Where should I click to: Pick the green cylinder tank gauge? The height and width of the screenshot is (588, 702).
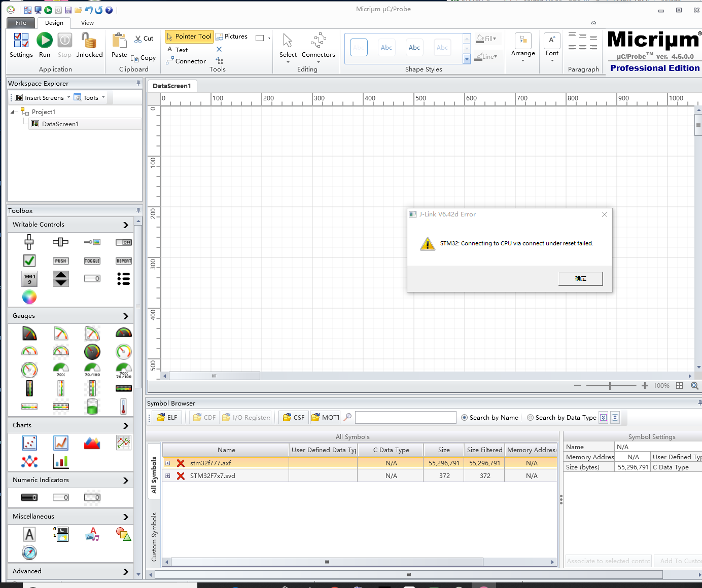92,407
